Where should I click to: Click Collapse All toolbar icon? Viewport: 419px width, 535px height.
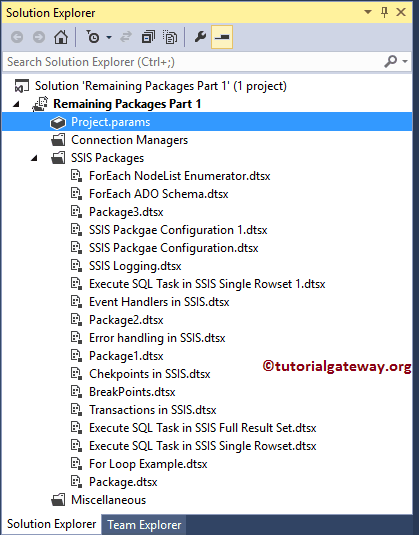point(148,37)
